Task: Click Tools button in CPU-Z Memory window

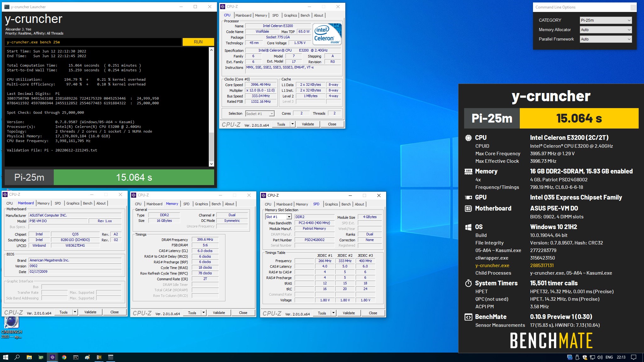Action: 192,313
